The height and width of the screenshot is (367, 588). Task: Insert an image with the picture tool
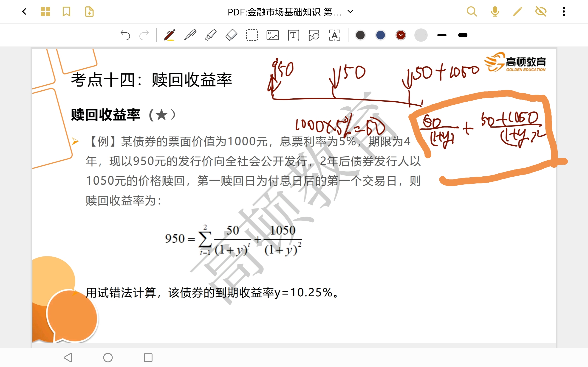coord(273,35)
